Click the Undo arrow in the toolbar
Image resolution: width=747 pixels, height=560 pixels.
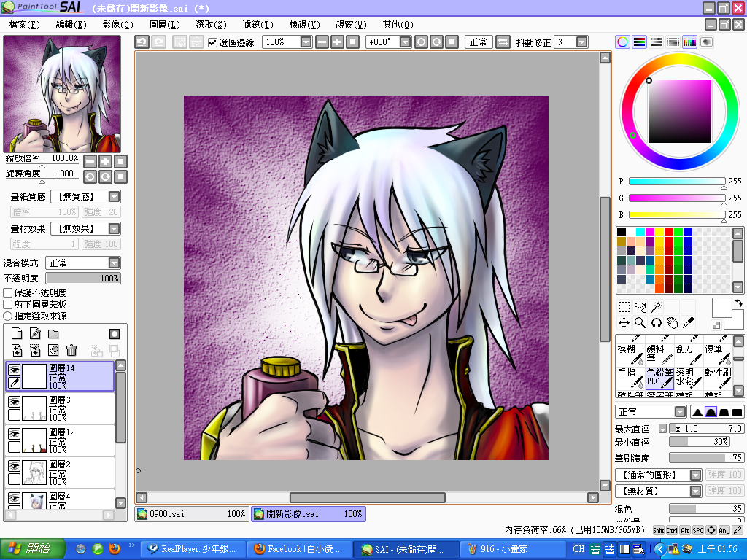(142, 42)
